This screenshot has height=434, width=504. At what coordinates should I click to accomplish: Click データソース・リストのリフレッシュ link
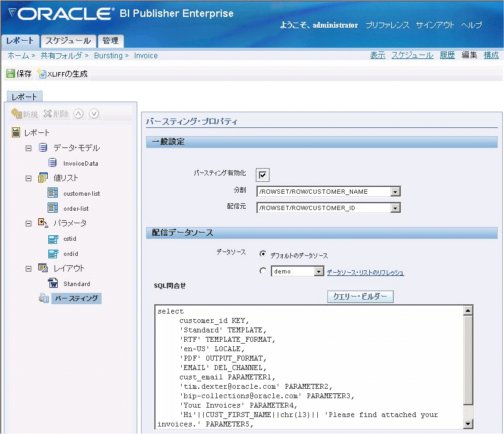pyautogui.click(x=365, y=273)
